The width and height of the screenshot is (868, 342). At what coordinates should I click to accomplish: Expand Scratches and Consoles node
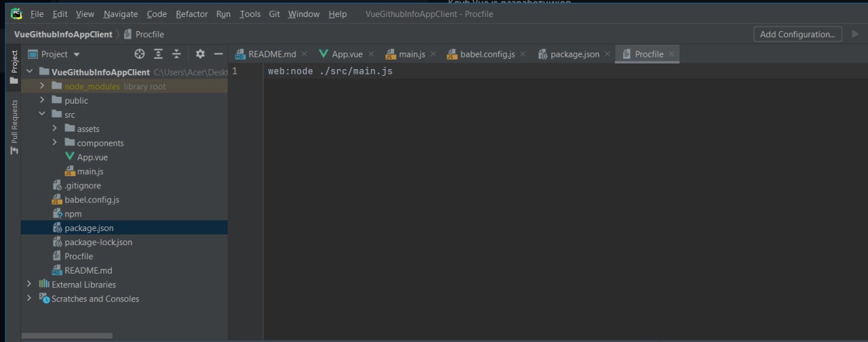[29, 299]
